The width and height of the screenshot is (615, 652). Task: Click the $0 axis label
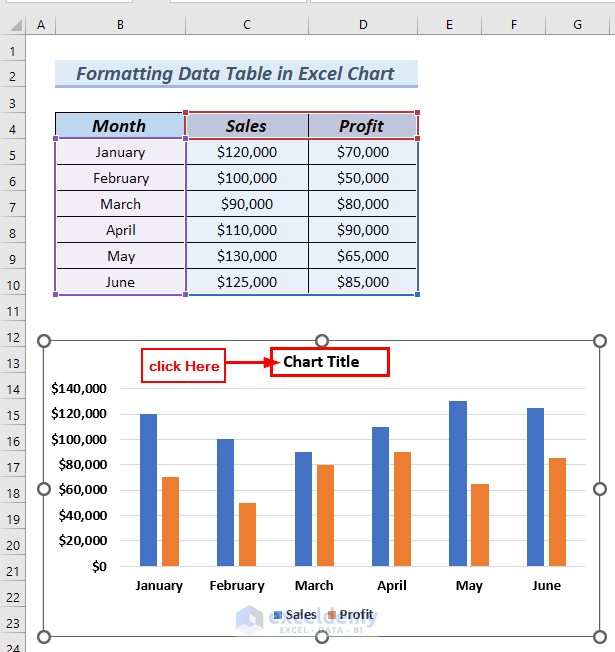pos(99,566)
